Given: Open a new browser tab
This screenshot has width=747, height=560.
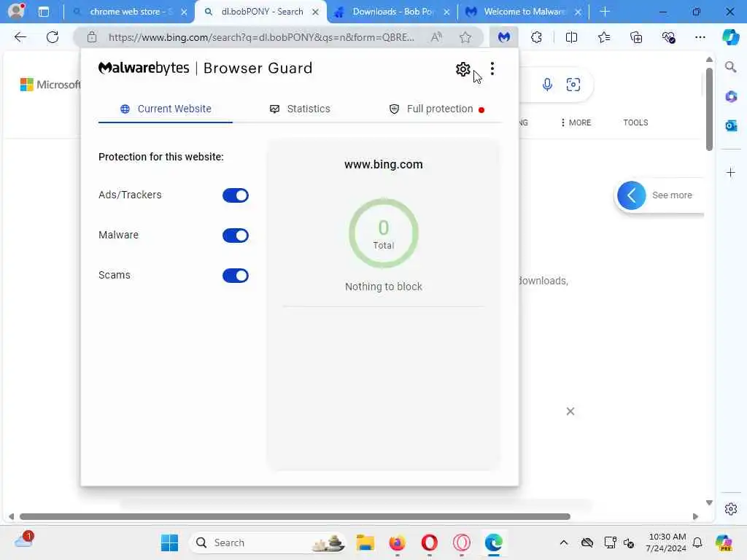Looking at the screenshot, I should [x=605, y=12].
